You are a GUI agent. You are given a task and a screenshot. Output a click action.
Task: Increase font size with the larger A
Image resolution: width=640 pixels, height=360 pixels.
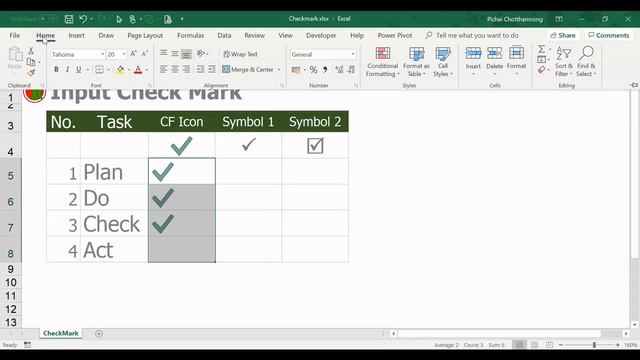point(133,54)
